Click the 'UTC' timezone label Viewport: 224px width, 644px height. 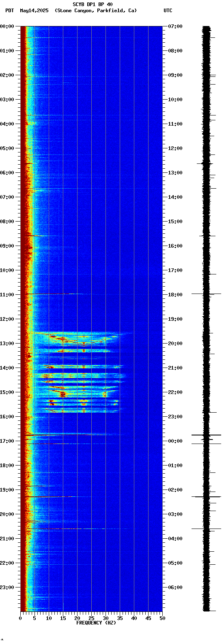pyautogui.click(x=168, y=11)
